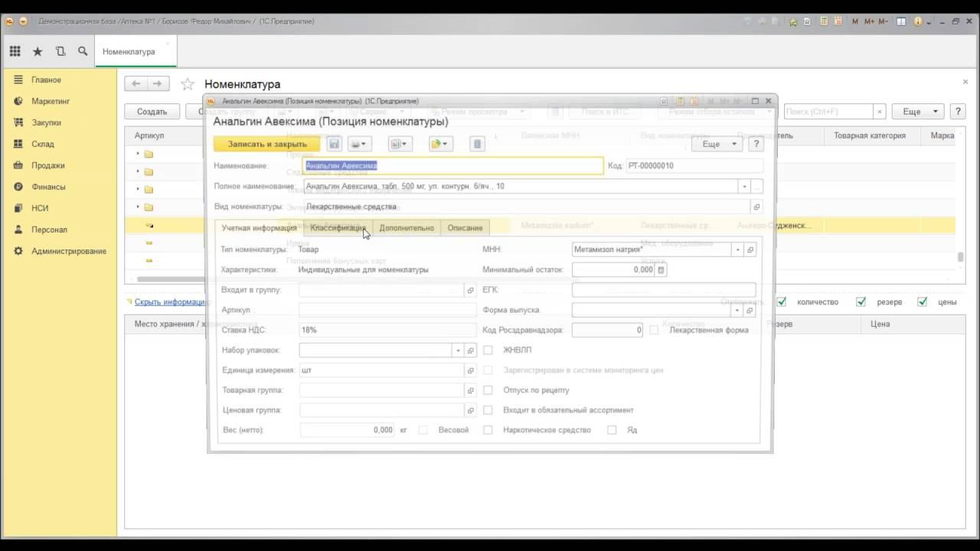Click the ЕГК input field
The image size is (980, 551).
pyautogui.click(x=664, y=290)
